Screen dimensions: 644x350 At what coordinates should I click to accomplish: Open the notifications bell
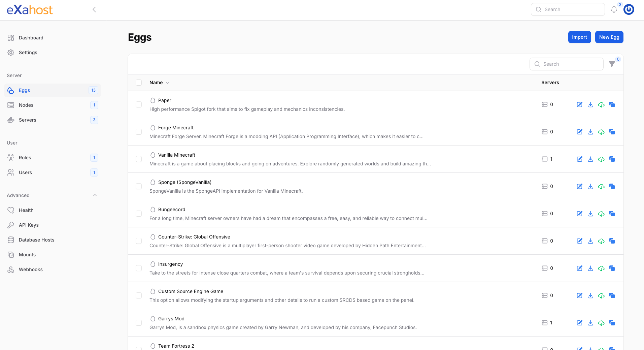click(x=614, y=10)
